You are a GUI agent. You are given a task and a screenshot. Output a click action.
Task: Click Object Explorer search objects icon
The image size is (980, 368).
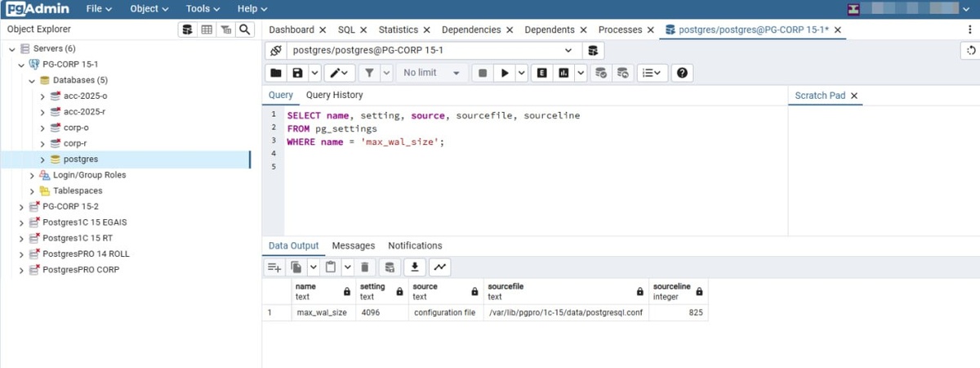point(243,29)
